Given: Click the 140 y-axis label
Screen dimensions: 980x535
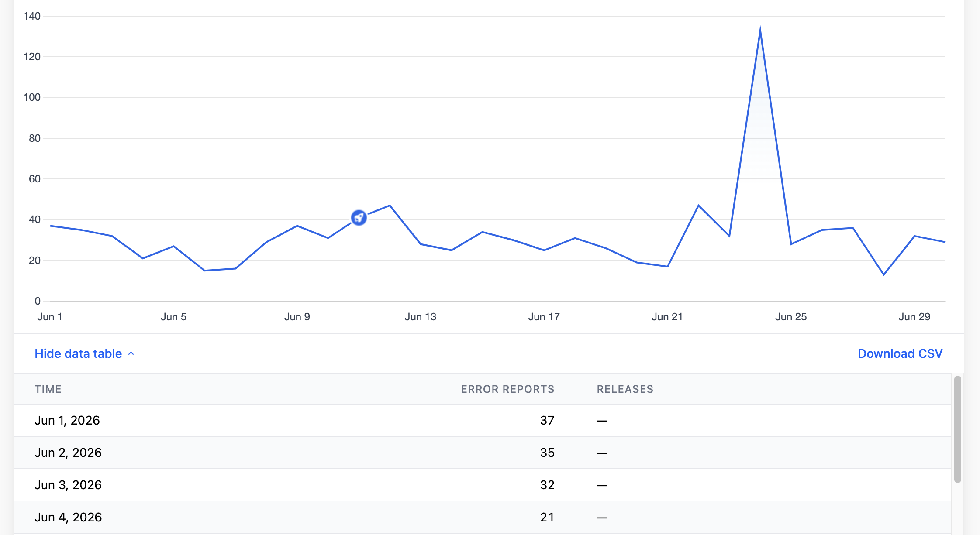Looking at the screenshot, I should [32, 16].
